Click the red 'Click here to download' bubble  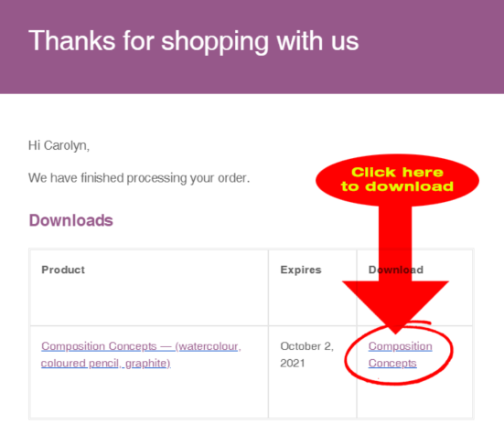click(x=397, y=180)
